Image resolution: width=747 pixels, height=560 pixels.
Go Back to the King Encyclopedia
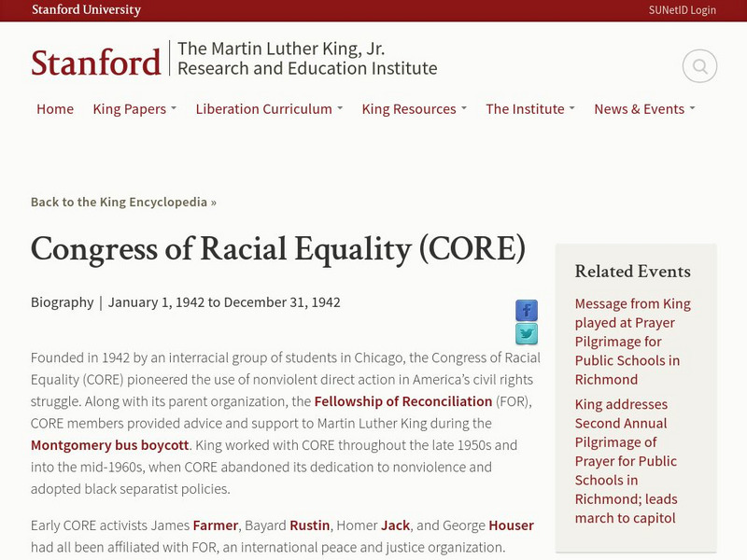click(x=123, y=202)
